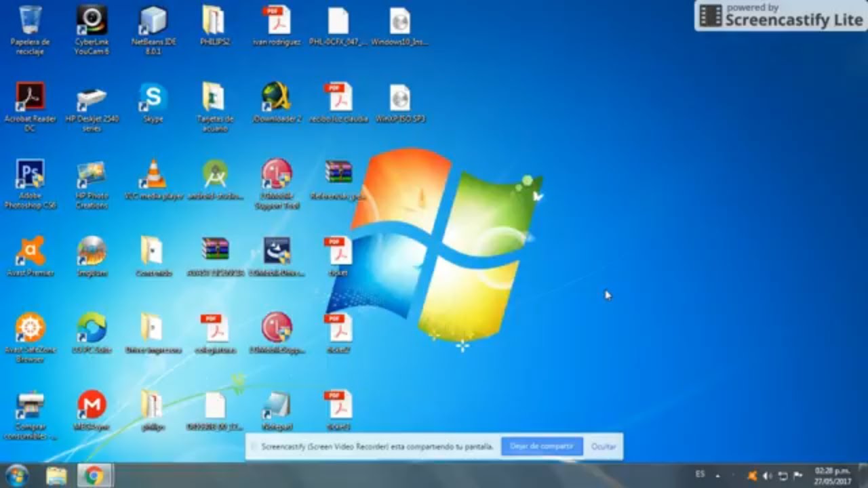Open NetBeans IDE 8.0.1 shortcut
This screenshot has height=488, width=868.
(153, 30)
